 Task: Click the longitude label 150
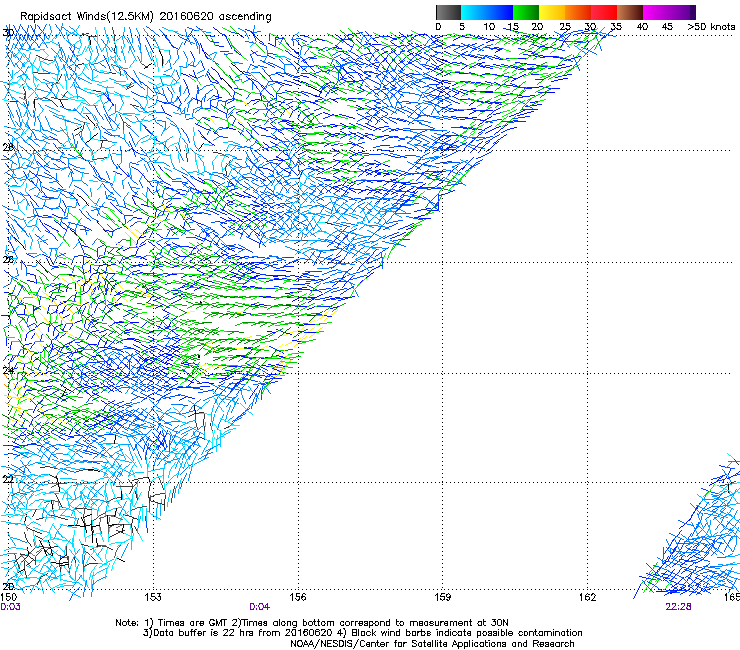(9, 597)
